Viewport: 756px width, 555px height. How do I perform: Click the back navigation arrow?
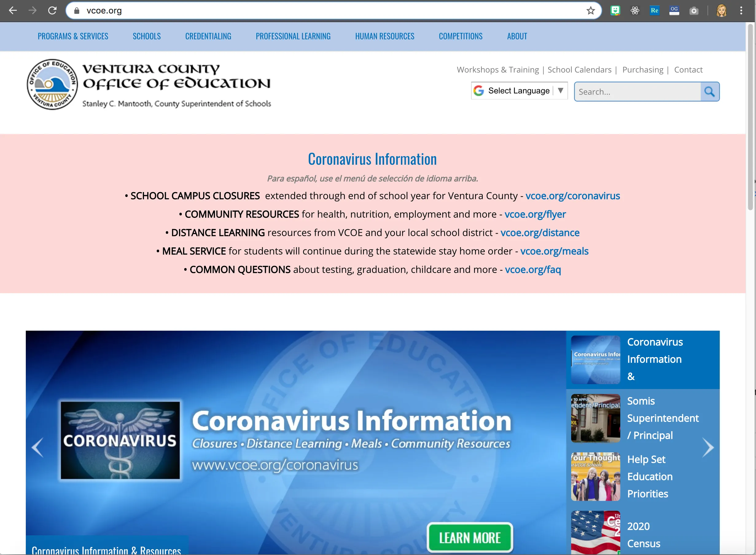(13, 10)
